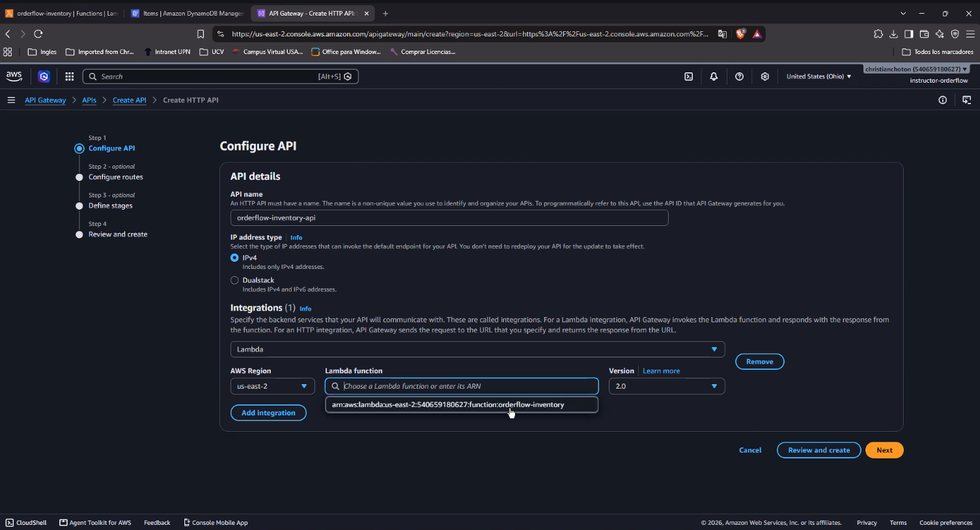This screenshot has width=980, height=530.
Task: Open the Lambda integration type dropdown
Action: coord(477,350)
